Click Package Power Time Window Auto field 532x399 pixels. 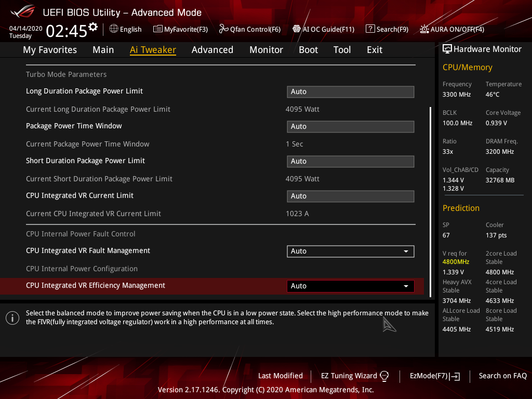coord(351,127)
